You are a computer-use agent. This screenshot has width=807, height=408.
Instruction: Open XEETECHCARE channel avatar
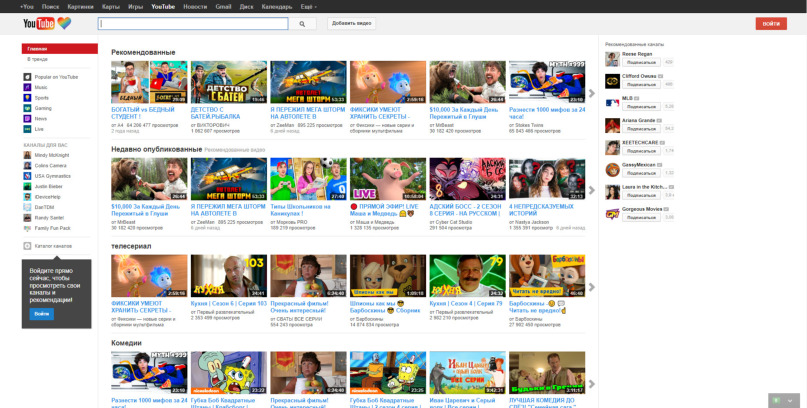pos(612,148)
